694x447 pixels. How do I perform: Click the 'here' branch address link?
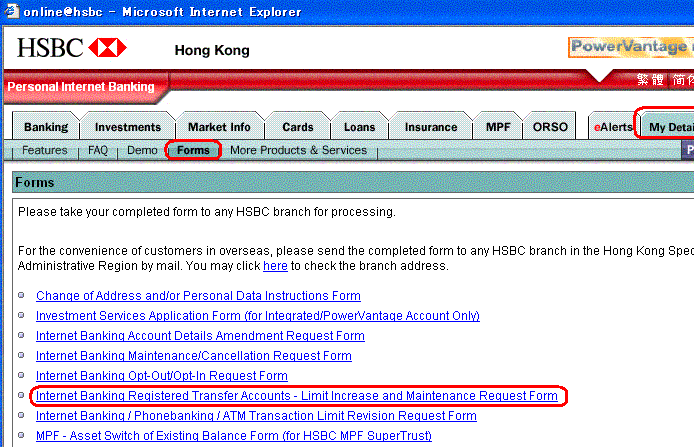pos(275,266)
